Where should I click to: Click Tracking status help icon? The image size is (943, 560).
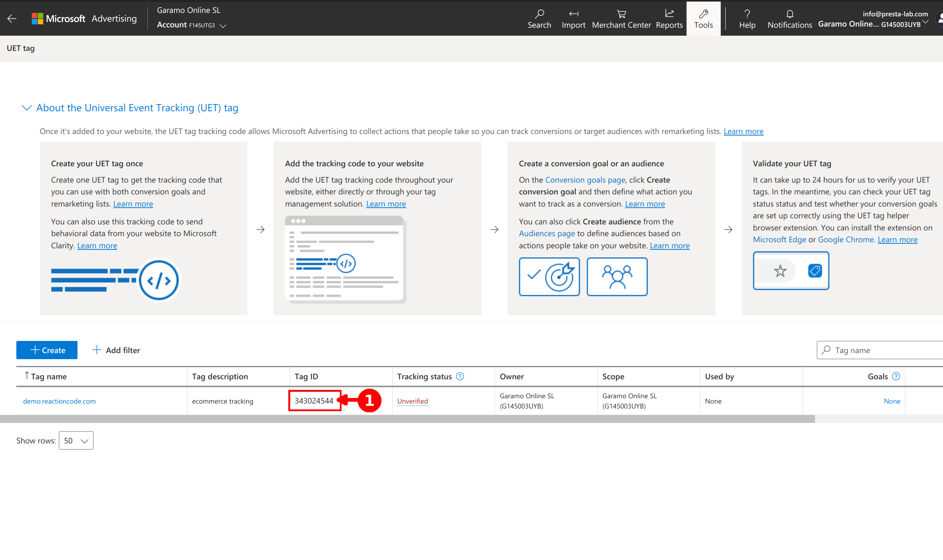(x=460, y=376)
